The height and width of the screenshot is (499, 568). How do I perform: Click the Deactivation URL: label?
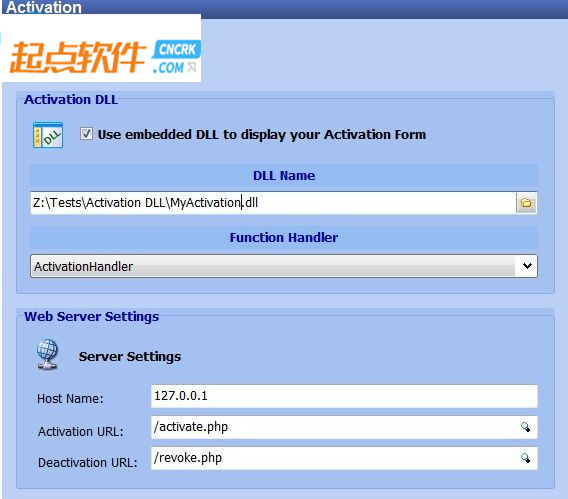(88, 463)
